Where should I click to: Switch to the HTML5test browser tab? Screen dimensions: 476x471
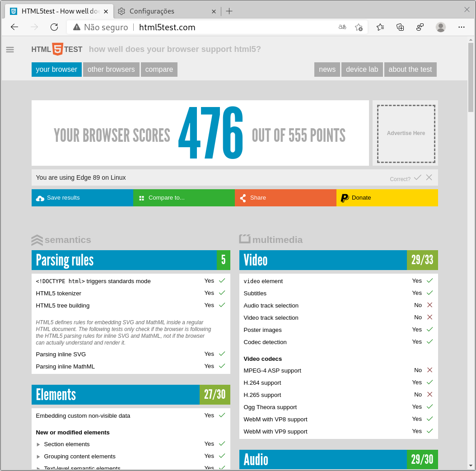[59, 11]
